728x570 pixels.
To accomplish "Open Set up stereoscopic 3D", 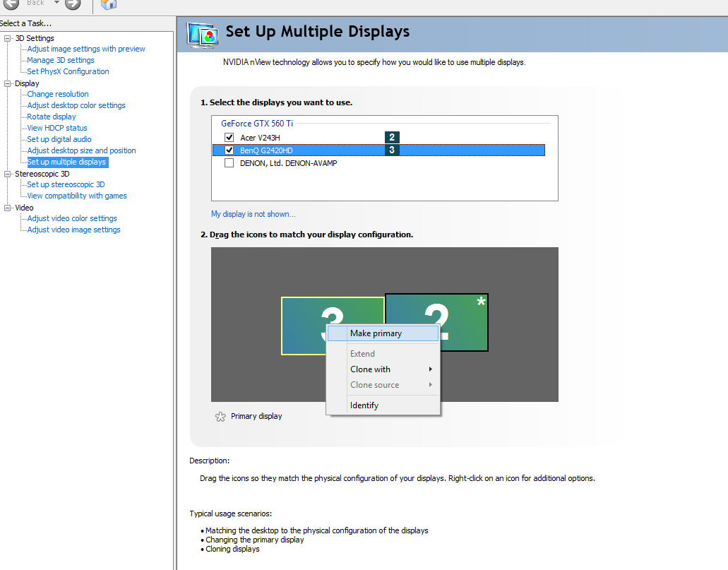I will pos(66,184).
